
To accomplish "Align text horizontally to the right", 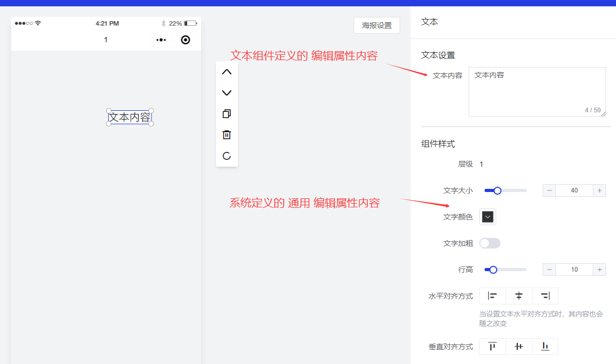I will point(545,296).
